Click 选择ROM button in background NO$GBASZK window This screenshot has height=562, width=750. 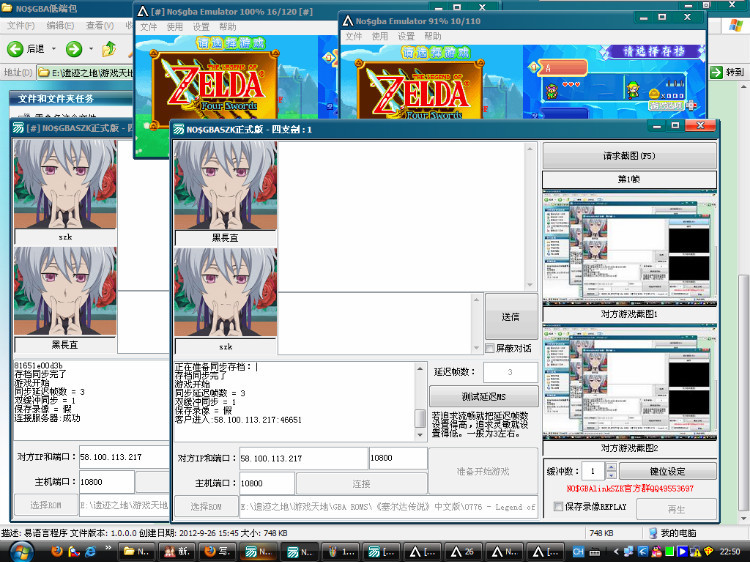click(46, 505)
